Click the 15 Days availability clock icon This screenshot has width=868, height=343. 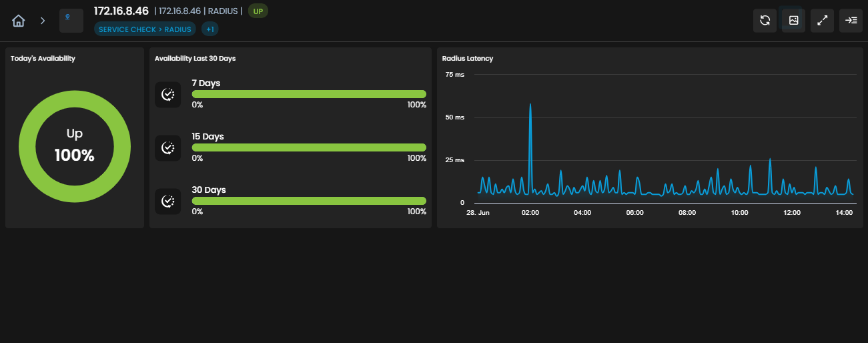(168, 147)
